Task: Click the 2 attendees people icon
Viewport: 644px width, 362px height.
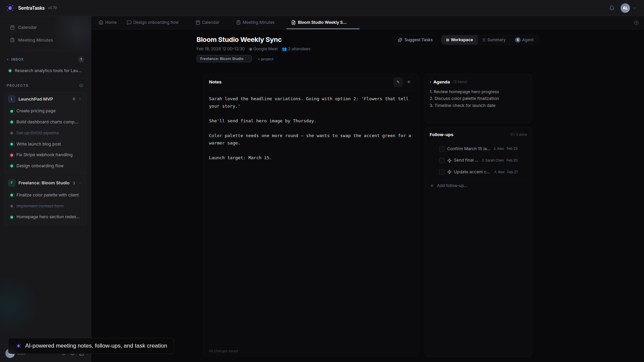Action: (284, 49)
